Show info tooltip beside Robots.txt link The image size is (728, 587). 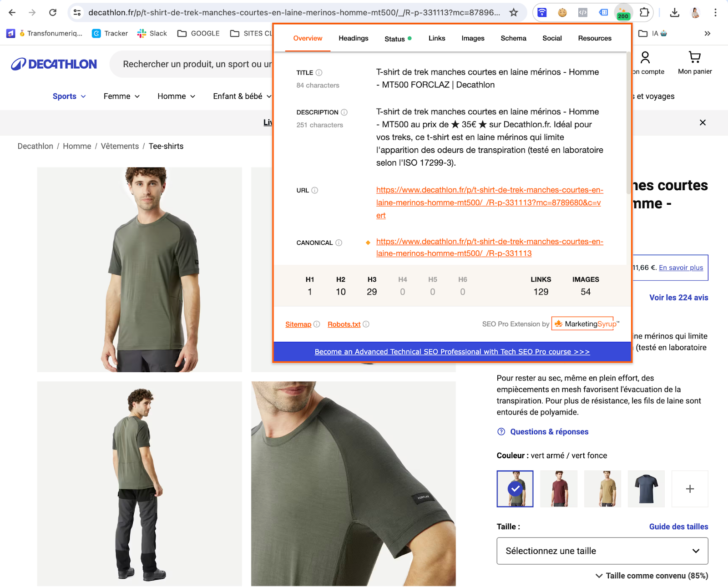[366, 324]
